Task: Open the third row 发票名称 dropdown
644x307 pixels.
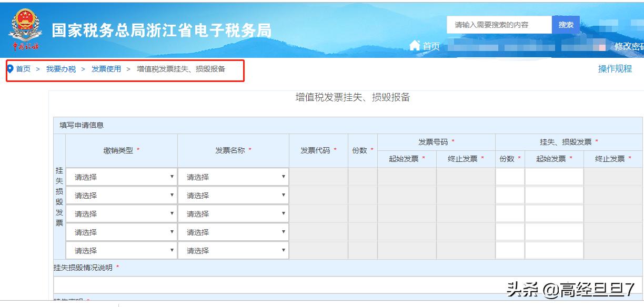Action: point(234,213)
